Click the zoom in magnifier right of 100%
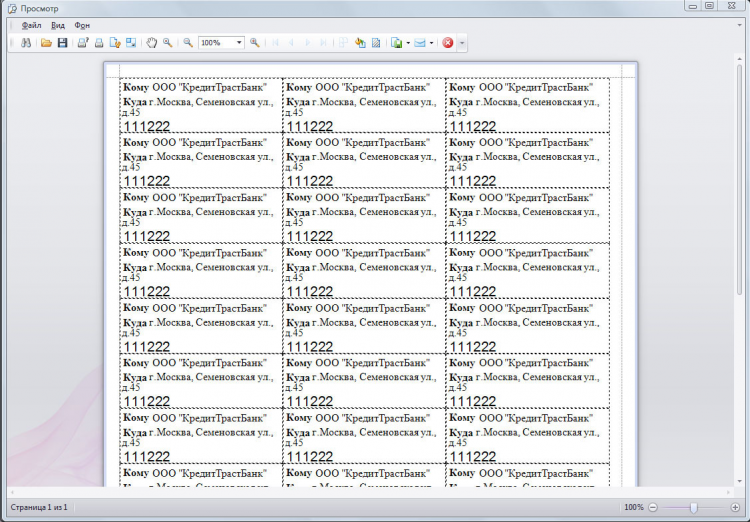 tap(255, 43)
